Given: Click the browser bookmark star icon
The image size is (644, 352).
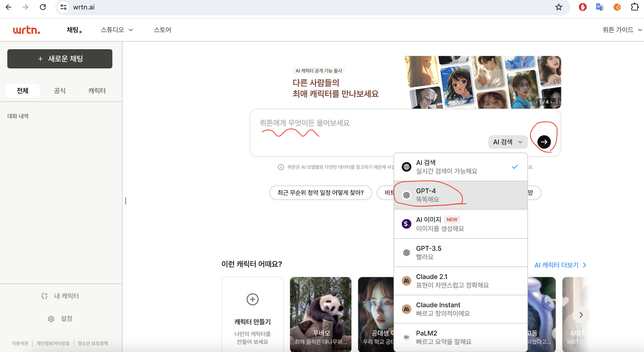Looking at the screenshot, I should pos(558,7).
